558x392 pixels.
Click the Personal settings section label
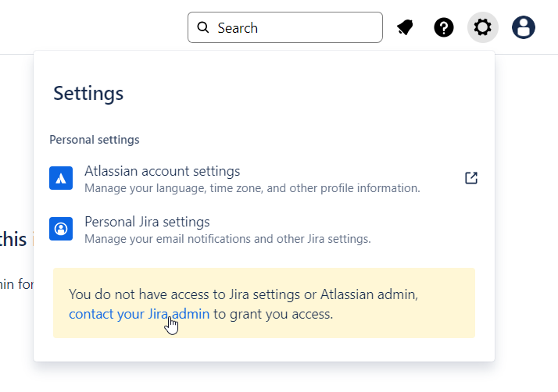(x=95, y=140)
